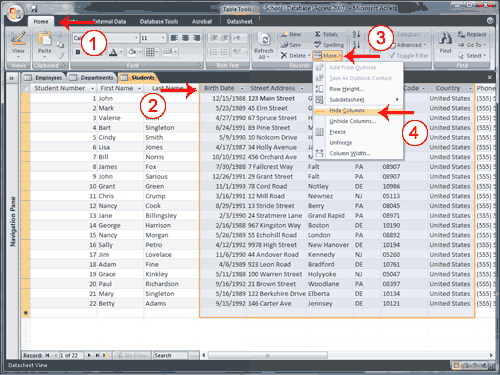Open the View datasheet icon
The image size is (500, 375).
tap(18, 38)
